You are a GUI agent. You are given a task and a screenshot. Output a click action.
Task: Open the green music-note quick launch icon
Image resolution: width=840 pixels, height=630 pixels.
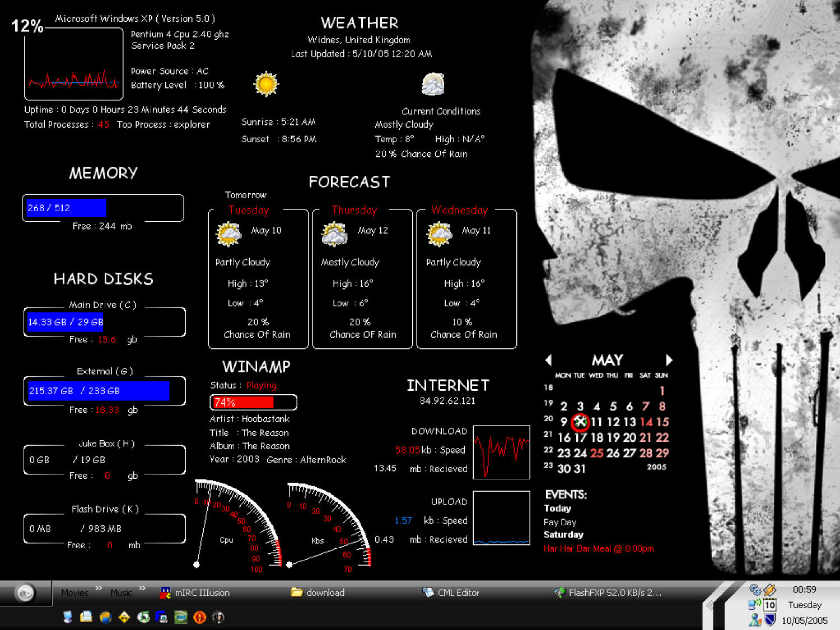pos(143,617)
